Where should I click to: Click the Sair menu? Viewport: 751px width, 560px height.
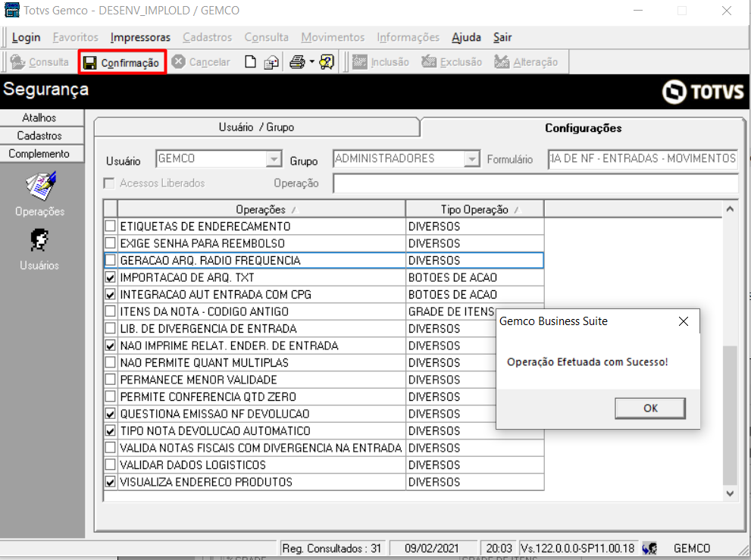click(x=502, y=37)
